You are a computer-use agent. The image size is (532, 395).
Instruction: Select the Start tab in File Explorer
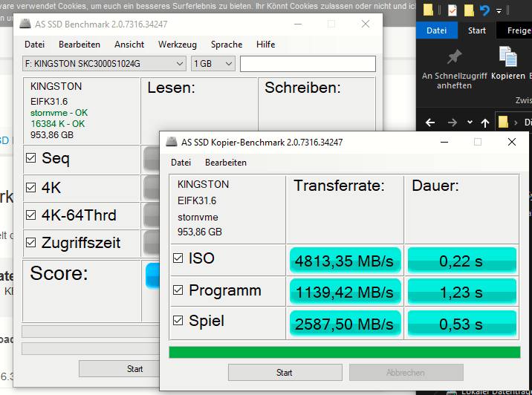point(477,30)
